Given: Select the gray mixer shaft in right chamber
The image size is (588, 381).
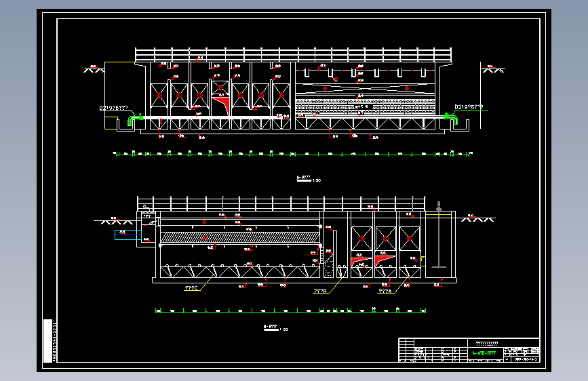Looking at the screenshot, I should point(438,235).
